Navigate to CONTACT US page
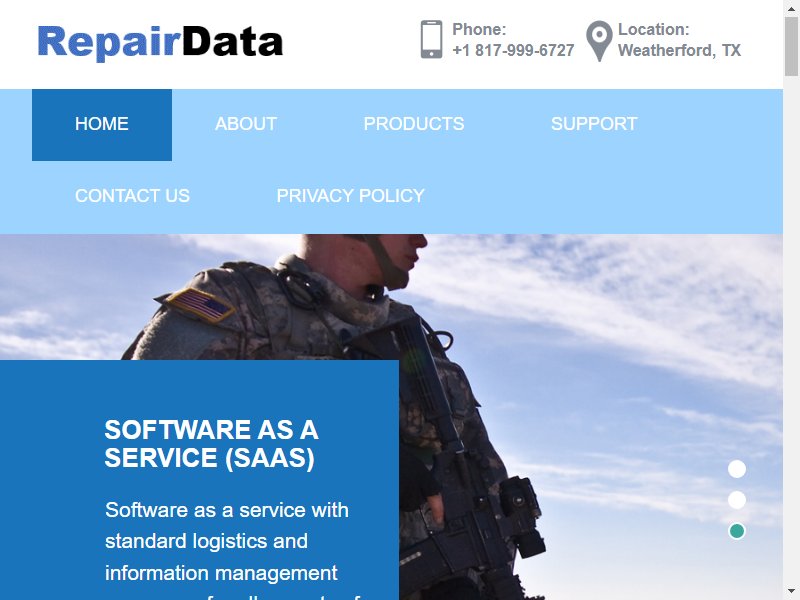800x600 pixels. pyautogui.click(x=132, y=196)
